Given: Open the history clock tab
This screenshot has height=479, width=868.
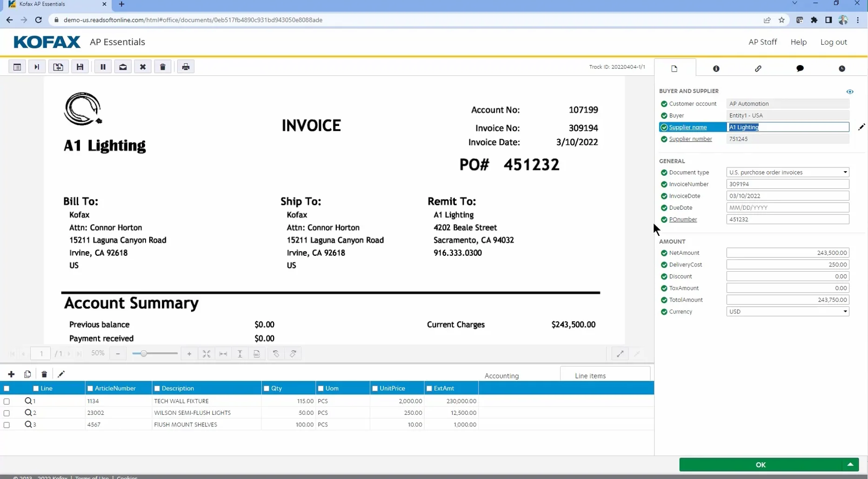Looking at the screenshot, I should (841, 68).
